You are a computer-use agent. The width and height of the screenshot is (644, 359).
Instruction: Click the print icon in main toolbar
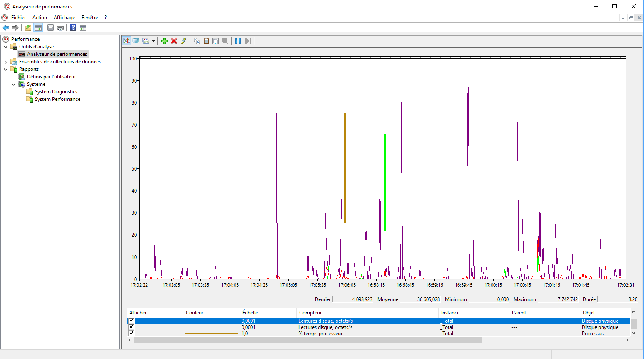[60, 28]
